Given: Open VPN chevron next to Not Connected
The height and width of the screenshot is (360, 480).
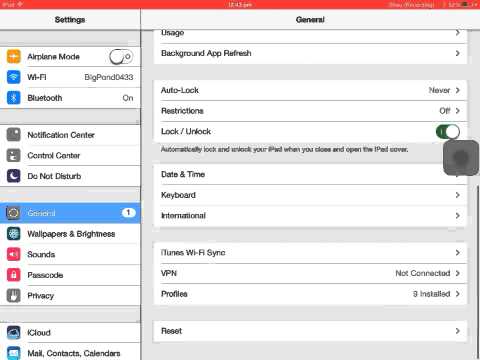Looking at the screenshot, I should [458, 273].
